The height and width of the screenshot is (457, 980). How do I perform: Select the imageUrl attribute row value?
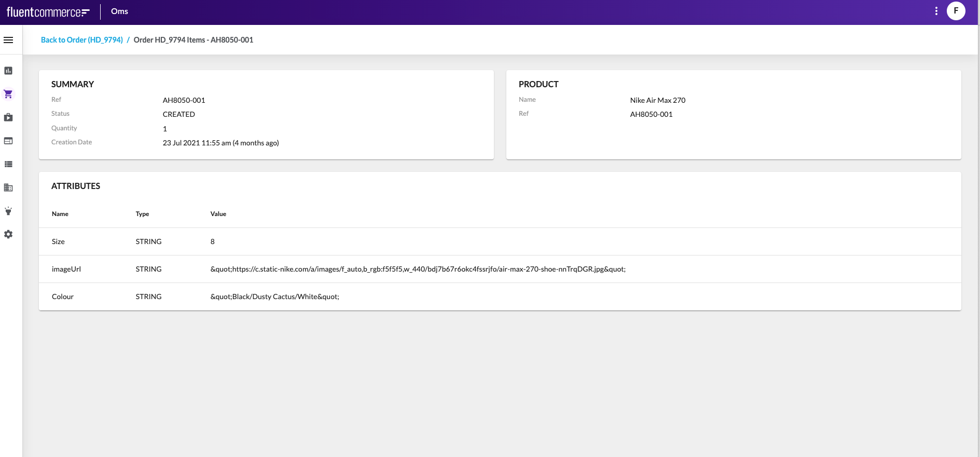point(418,269)
